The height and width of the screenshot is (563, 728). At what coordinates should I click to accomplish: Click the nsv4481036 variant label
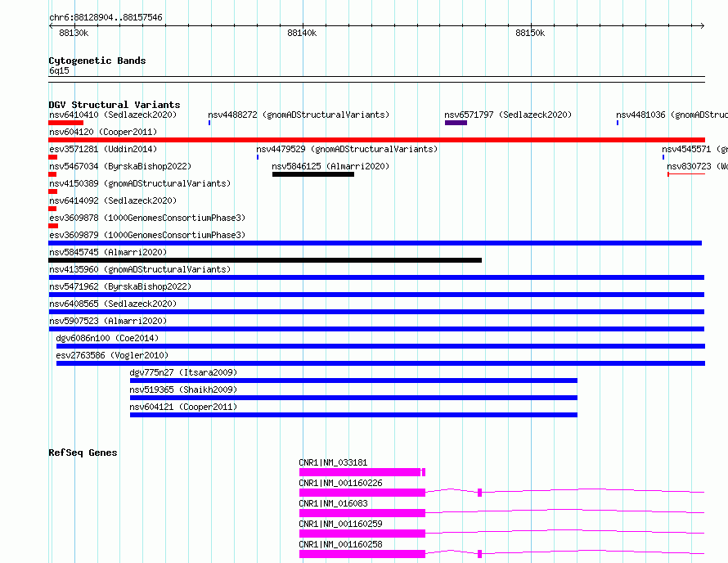pos(672,115)
